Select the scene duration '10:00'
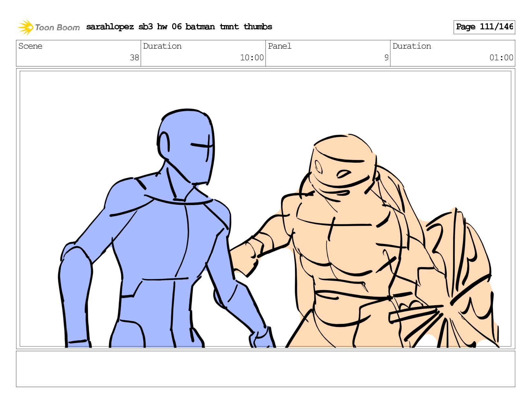Screen dimensions: 532x411 coord(252,58)
